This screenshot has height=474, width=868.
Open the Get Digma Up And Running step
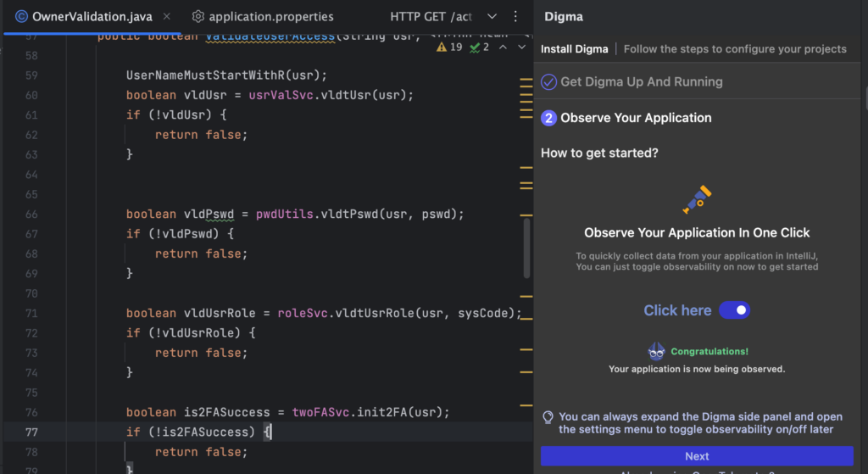642,82
